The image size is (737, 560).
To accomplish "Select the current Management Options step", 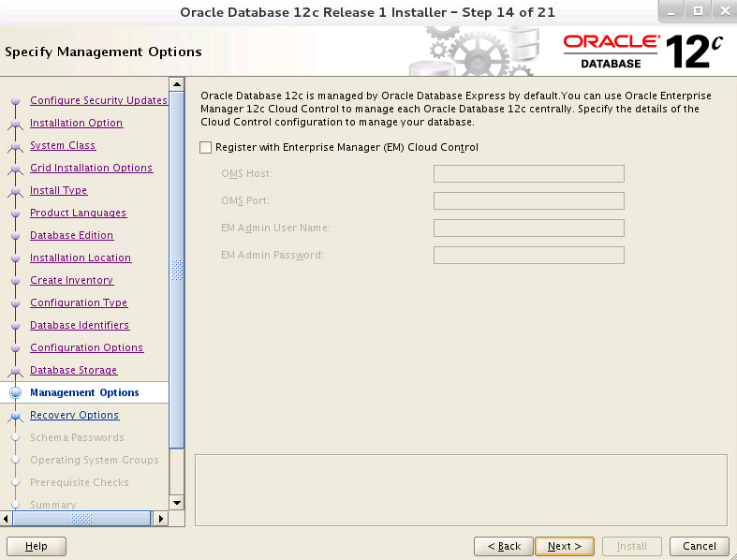I will tap(84, 392).
